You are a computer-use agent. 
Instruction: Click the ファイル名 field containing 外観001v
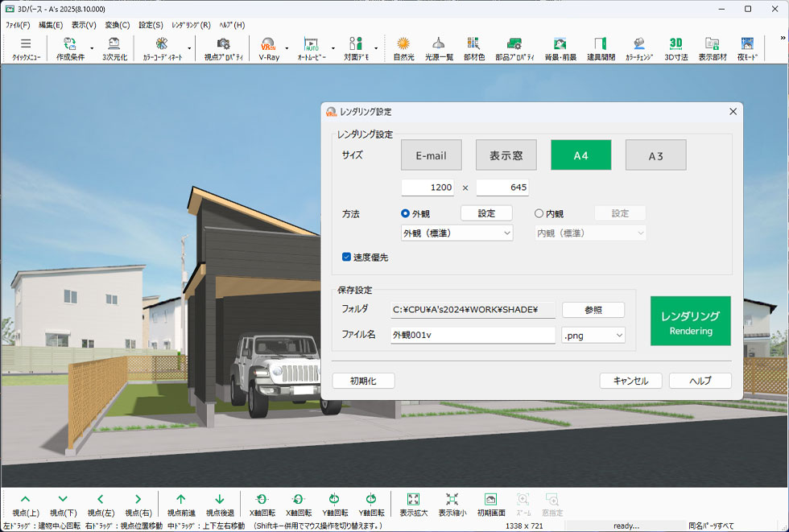coord(473,335)
